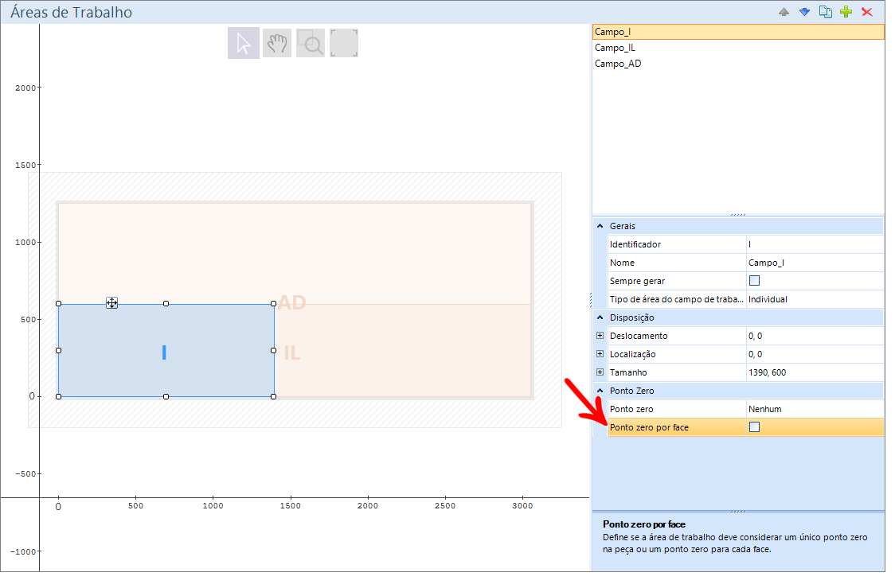Collapse the Gerais section
Viewport: 895px width, 588px height.
[x=600, y=227]
